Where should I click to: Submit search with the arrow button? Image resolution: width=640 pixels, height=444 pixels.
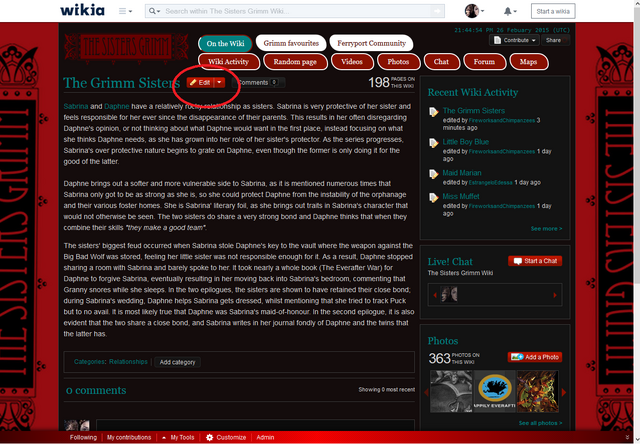pyautogui.click(x=437, y=11)
